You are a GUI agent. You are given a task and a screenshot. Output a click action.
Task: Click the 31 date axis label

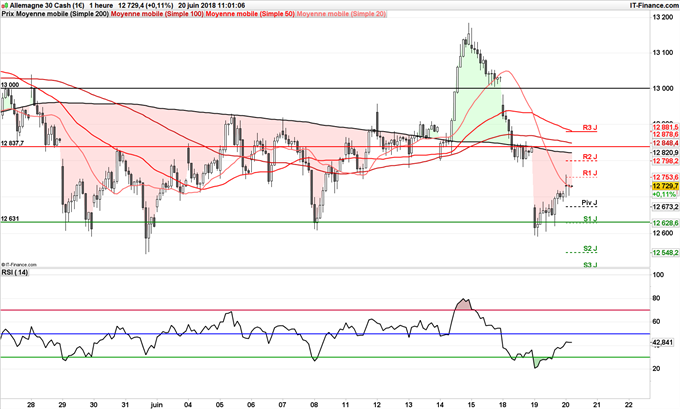(125, 405)
